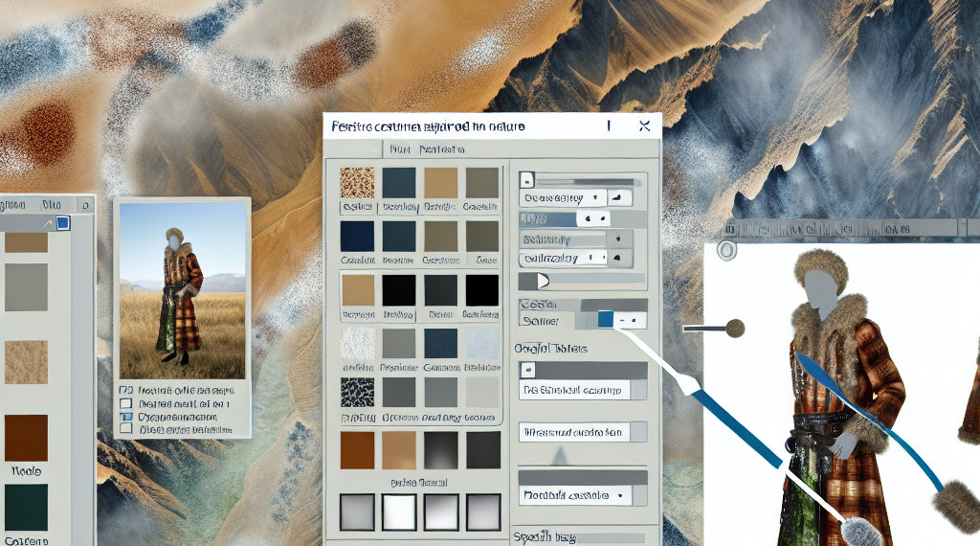Toggle the first checkbox under the preview photo
980x546 pixels.
[124, 392]
